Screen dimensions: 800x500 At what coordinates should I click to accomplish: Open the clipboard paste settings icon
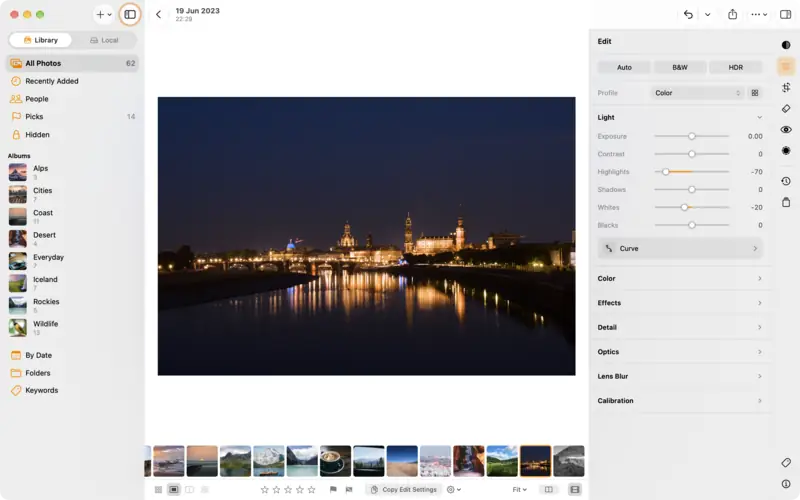786,203
